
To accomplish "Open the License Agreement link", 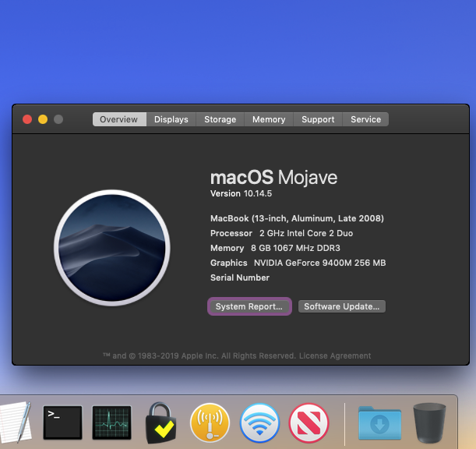I will (x=335, y=355).
